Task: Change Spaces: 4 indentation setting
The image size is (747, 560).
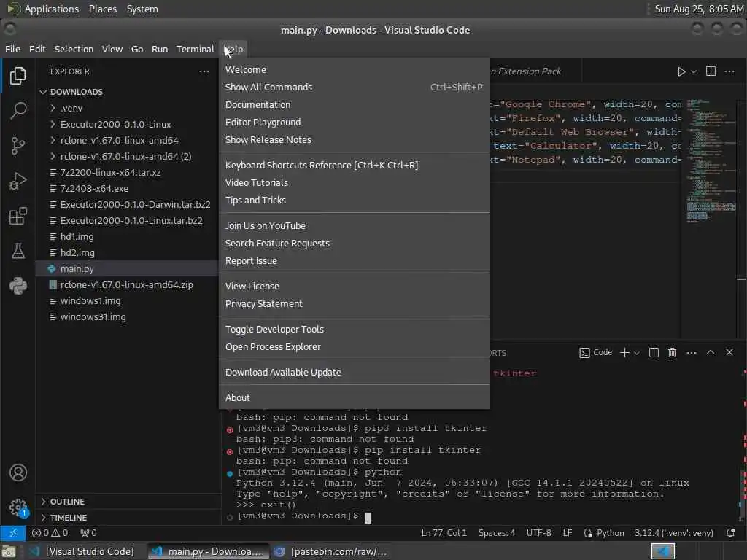Action: coord(496,533)
